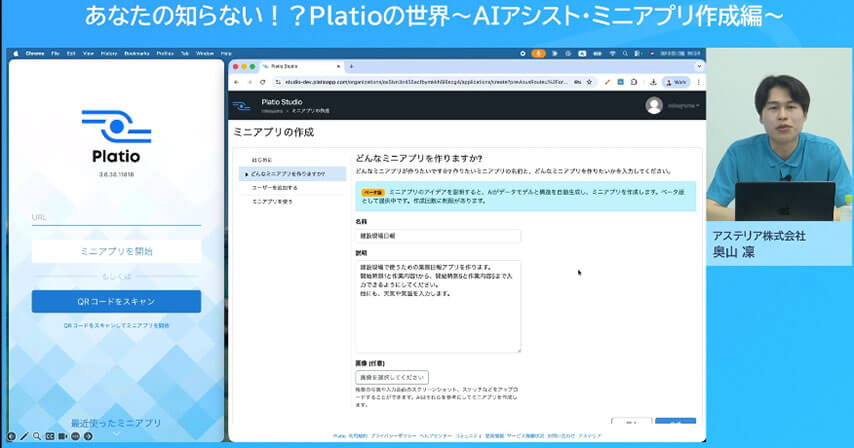Open a new browser tab with plus
This screenshot has height=448, width=854.
351,66
